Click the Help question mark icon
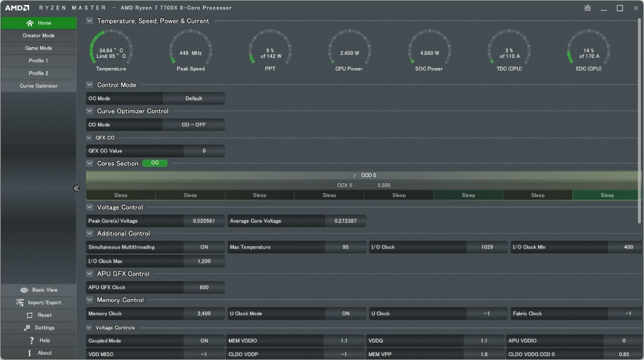Viewport: 644px width, 360px height. tap(31, 340)
